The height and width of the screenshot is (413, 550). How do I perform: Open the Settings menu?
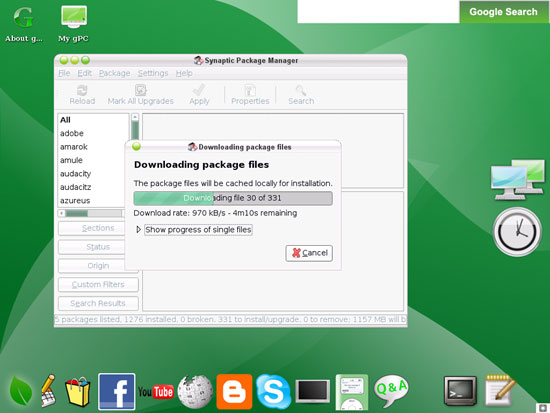click(x=153, y=73)
